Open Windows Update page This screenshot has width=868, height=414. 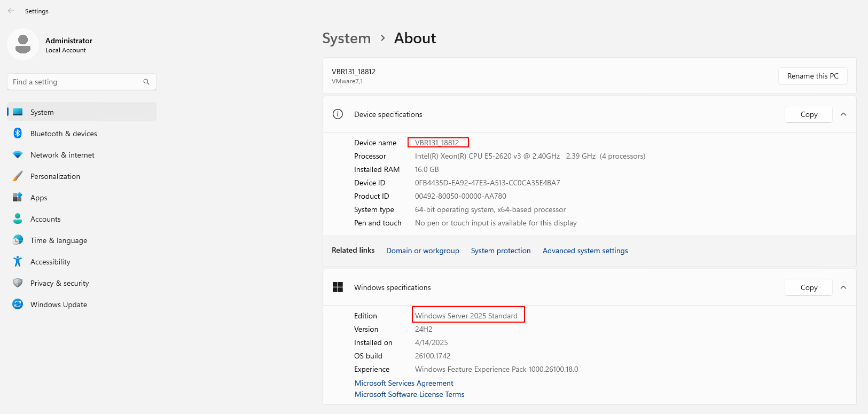[x=82, y=304]
